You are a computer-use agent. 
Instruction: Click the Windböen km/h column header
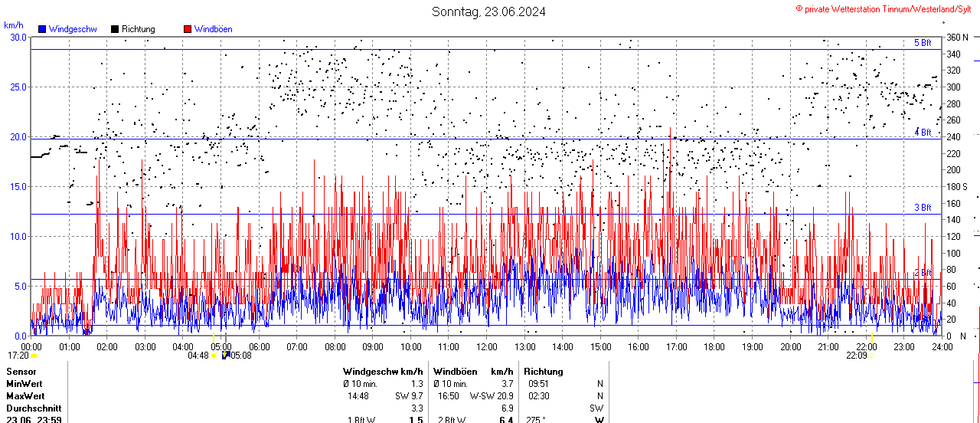[x=473, y=371]
